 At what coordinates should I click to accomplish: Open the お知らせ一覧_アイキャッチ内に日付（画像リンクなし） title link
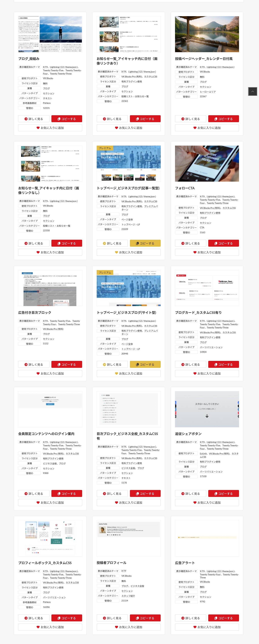tap(49, 190)
